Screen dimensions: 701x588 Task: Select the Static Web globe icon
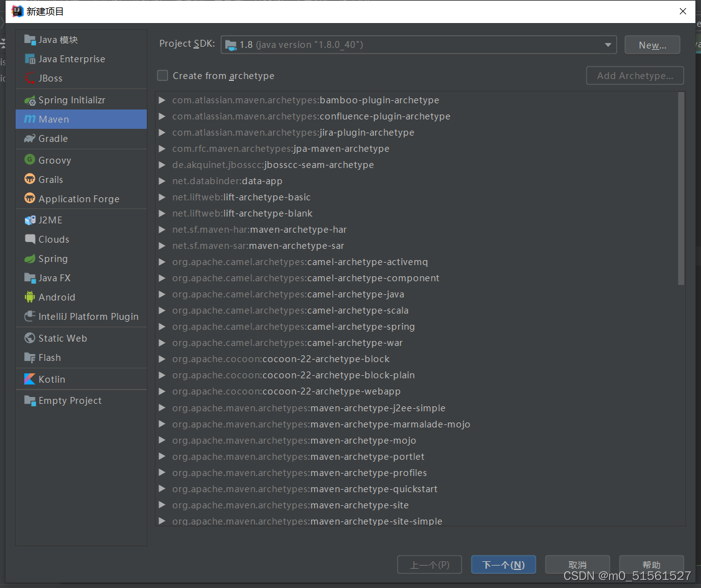click(30, 338)
